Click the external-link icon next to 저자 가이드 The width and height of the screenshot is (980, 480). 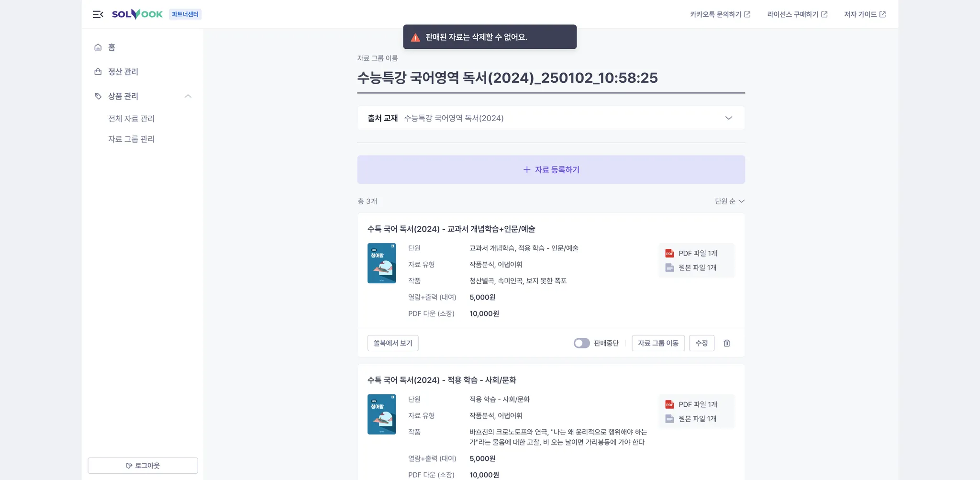pos(882,14)
